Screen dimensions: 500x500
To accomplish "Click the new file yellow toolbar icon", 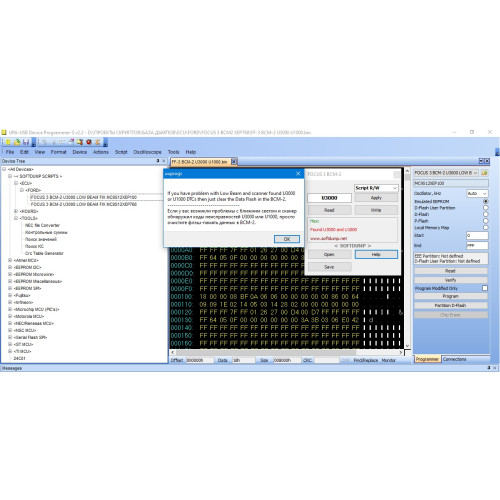I will (8, 142).
